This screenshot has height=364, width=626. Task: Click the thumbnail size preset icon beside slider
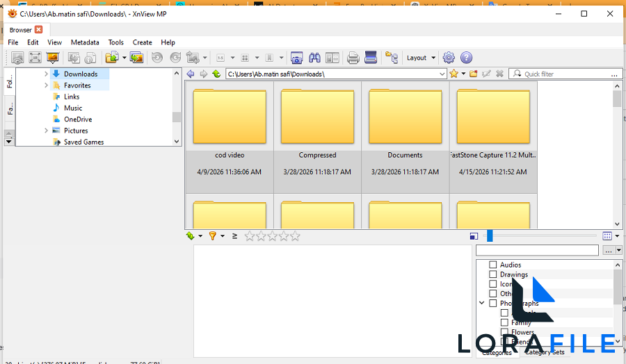click(474, 236)
